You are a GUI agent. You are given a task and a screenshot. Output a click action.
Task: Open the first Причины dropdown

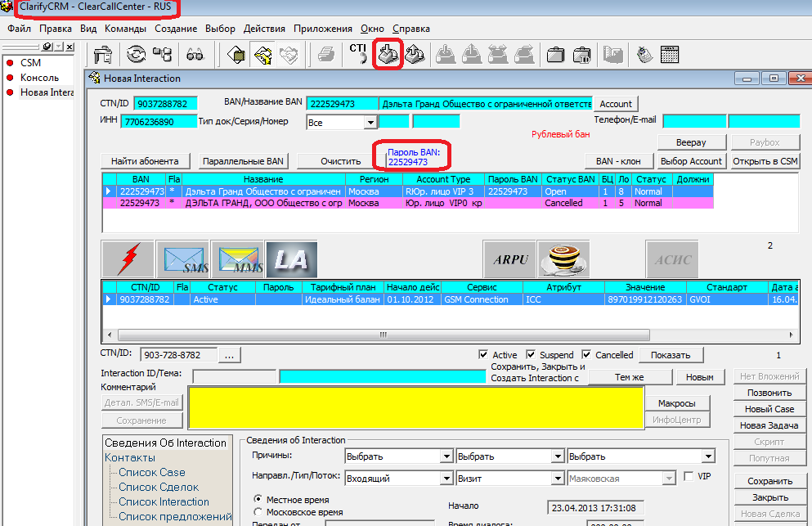coord(446,456)
